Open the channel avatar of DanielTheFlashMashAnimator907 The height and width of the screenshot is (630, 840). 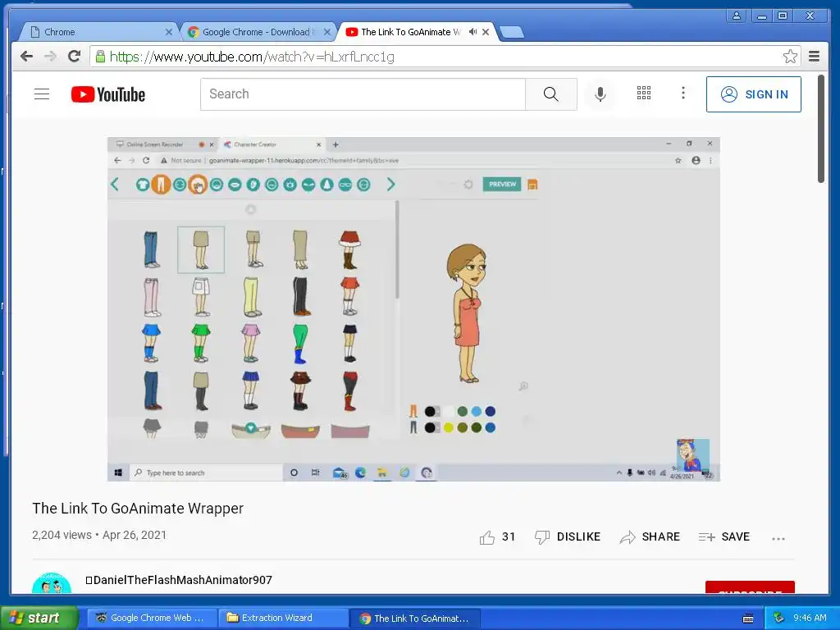coord(52,583)
